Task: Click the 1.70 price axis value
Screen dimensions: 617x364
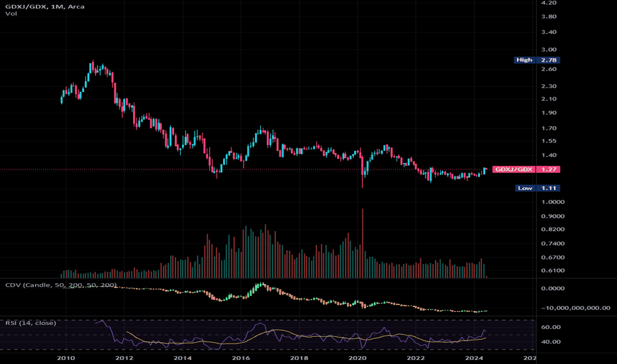Action: point(549,128)
